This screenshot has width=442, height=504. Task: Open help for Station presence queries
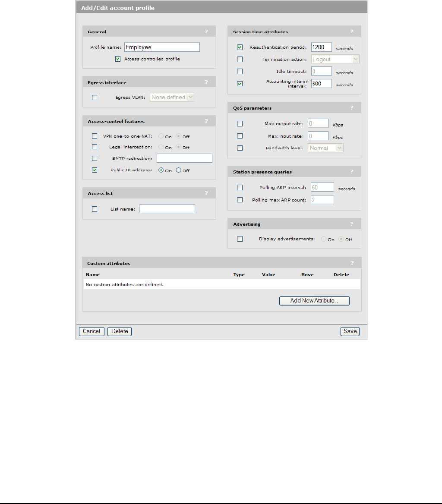point(352,172)
